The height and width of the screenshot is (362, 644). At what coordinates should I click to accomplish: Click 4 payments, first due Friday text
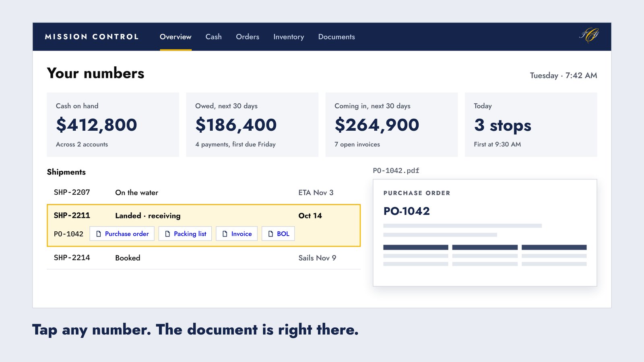click(x=235, y=144)
